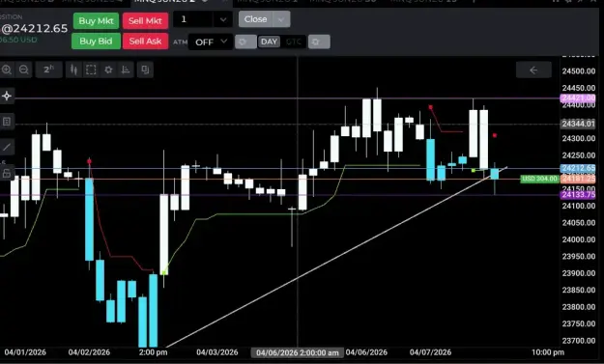Click the red signal dot above 04/02 candle
This screenshot has height=364, width=604.
tap(89, 161)
